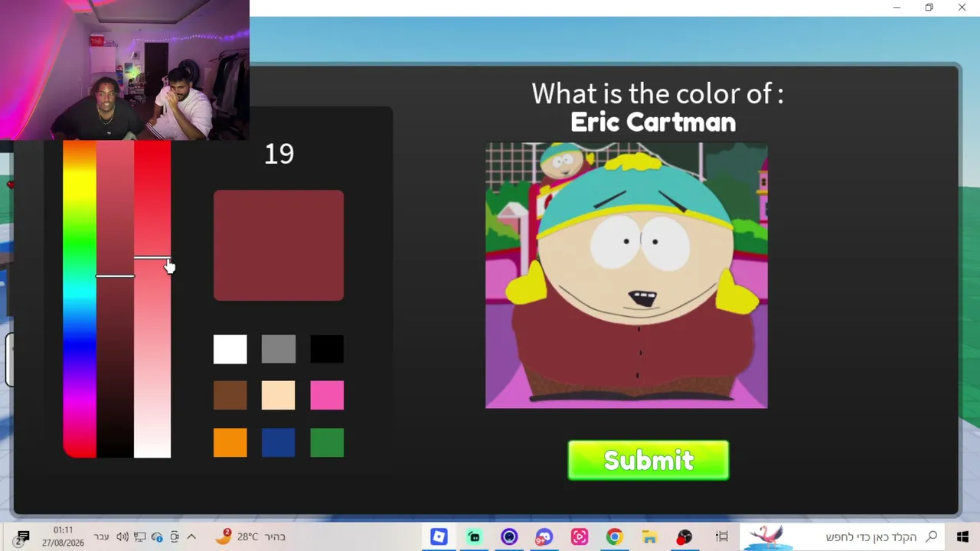Pick the green color swatch
Viewport: 980px width, 551px height.
(x=327, y=442)
